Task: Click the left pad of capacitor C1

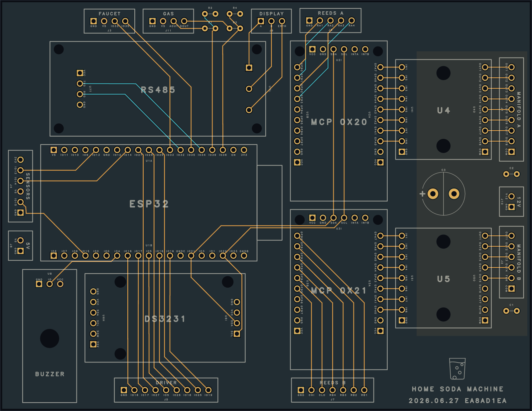Action: click(506, 311)
